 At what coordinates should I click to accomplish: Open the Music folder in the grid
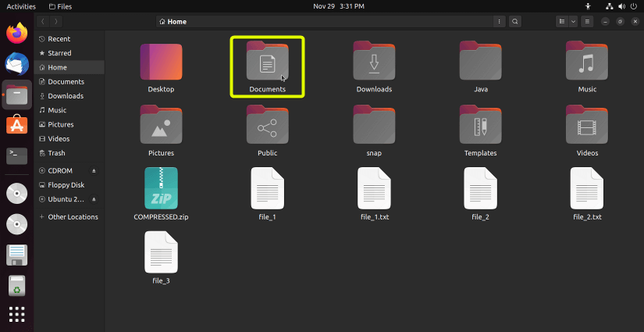click(587, 60)
